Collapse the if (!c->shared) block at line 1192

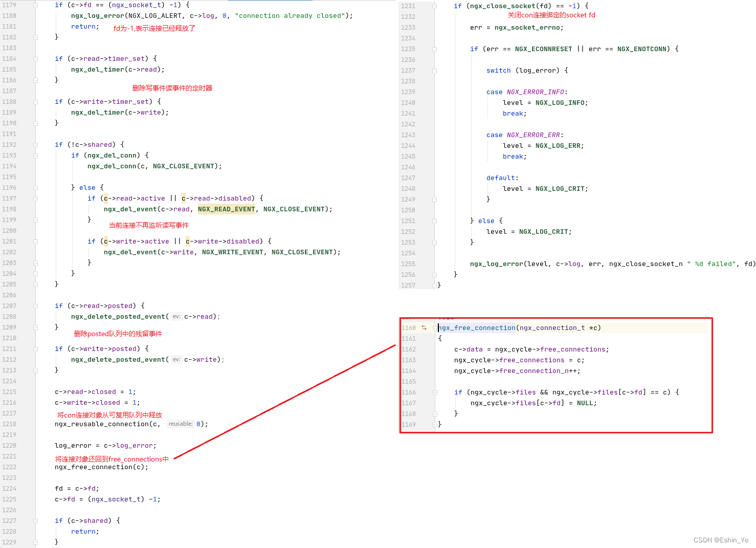35,145
